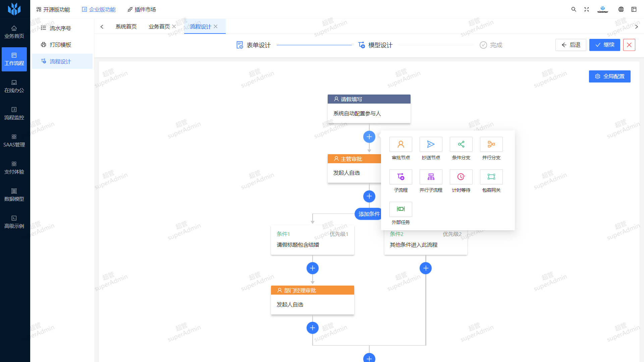Switch to 系统首页 tab

tap(126, 26)
